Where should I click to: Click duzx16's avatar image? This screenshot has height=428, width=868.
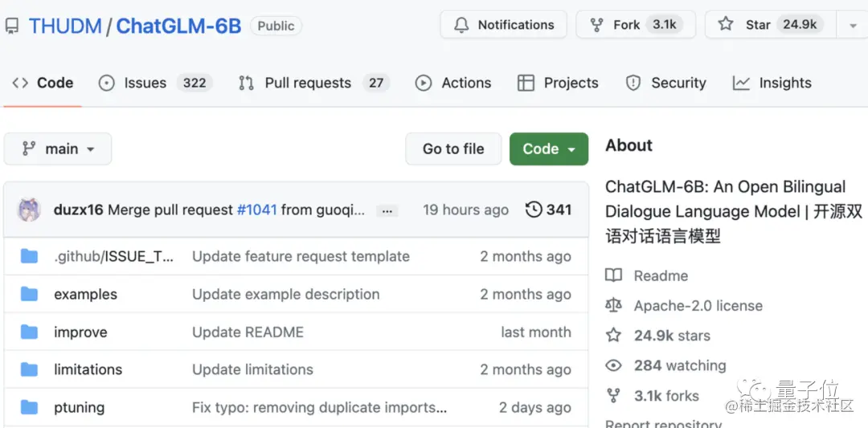coord(30,210)
